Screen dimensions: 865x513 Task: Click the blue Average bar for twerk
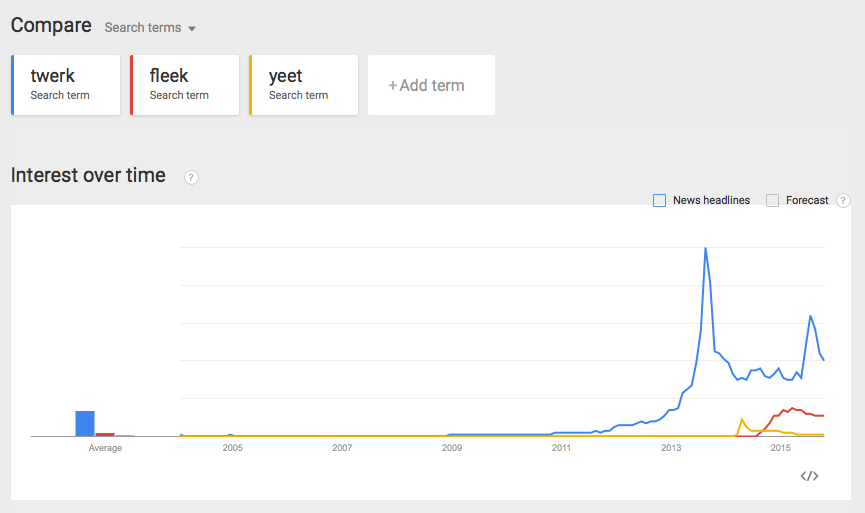coord(85,424)
